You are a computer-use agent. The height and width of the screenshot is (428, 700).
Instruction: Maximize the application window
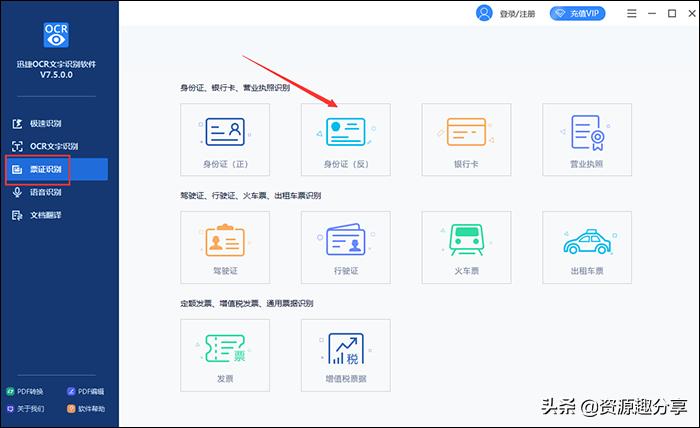click(672, 13)
